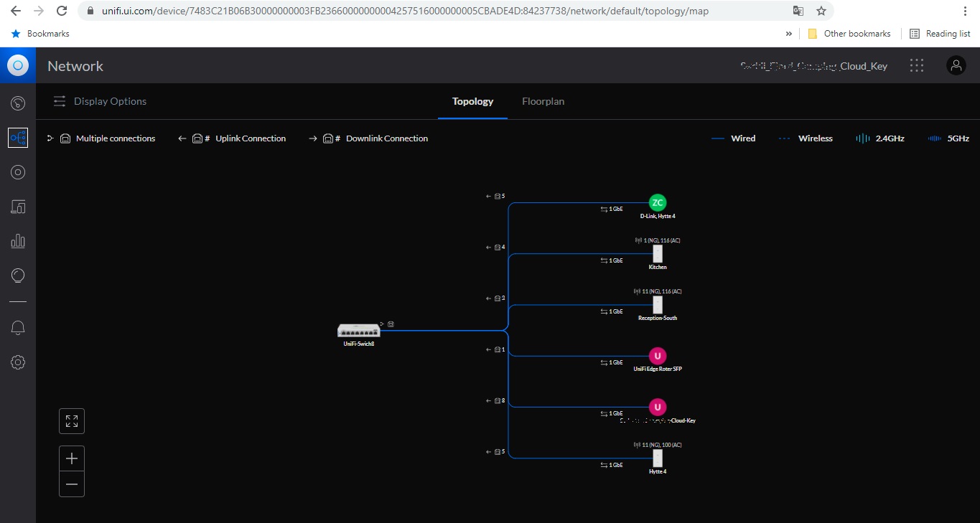Click the Reception-South device label
Image resolution: width=980 pixels, height=523 pixels.
[658, 318]
